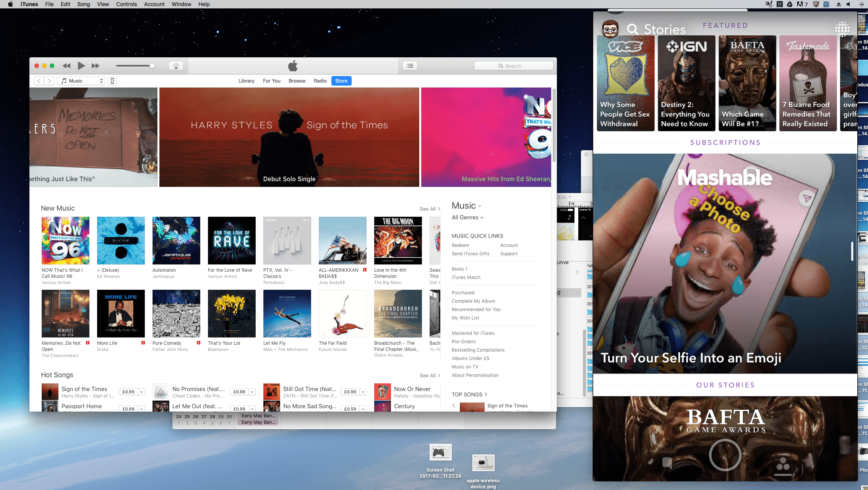This screenshot has width=868, height=490.
Task: Click in the iTunes Search field
Action: point(513,66)
